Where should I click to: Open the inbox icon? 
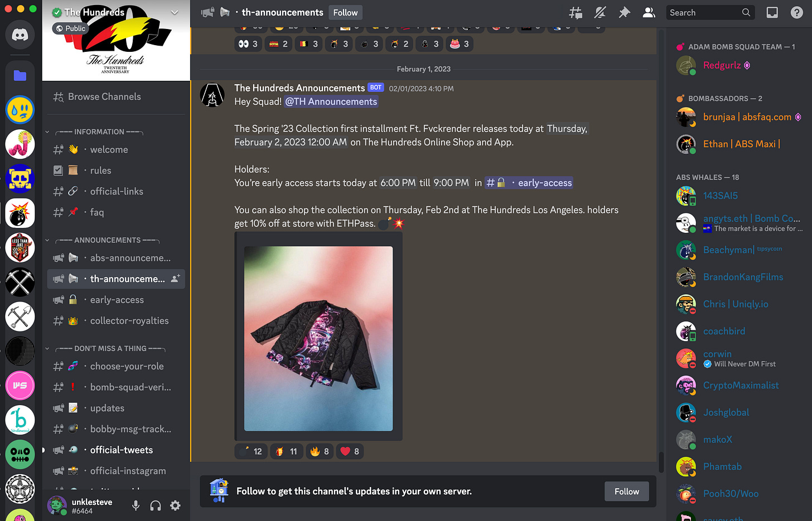(772, 12)
